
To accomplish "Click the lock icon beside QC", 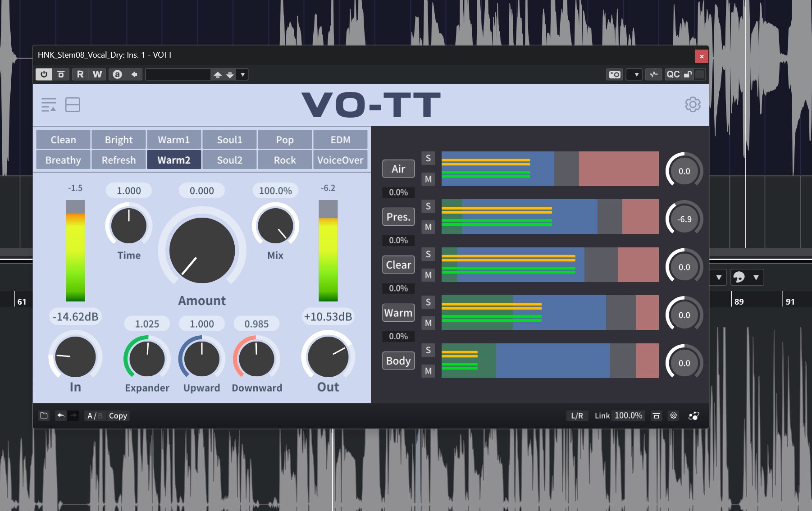I will [688, 74].
